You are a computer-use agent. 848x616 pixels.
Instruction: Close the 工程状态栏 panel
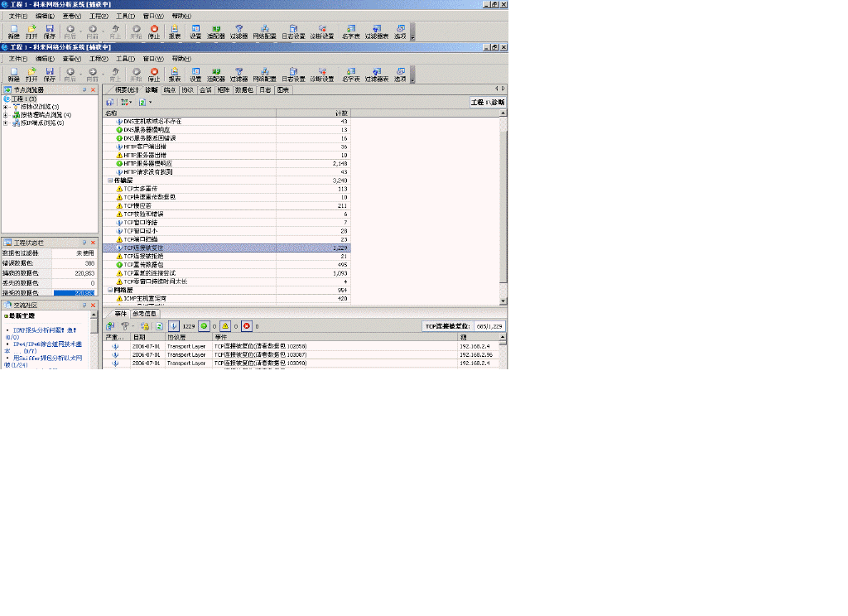tap(93, 243)
